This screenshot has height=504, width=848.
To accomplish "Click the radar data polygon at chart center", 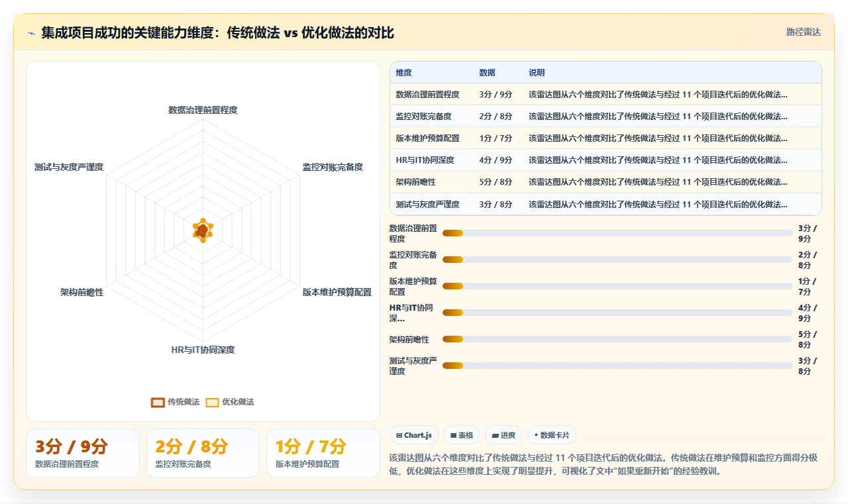I will coord(203,230).
